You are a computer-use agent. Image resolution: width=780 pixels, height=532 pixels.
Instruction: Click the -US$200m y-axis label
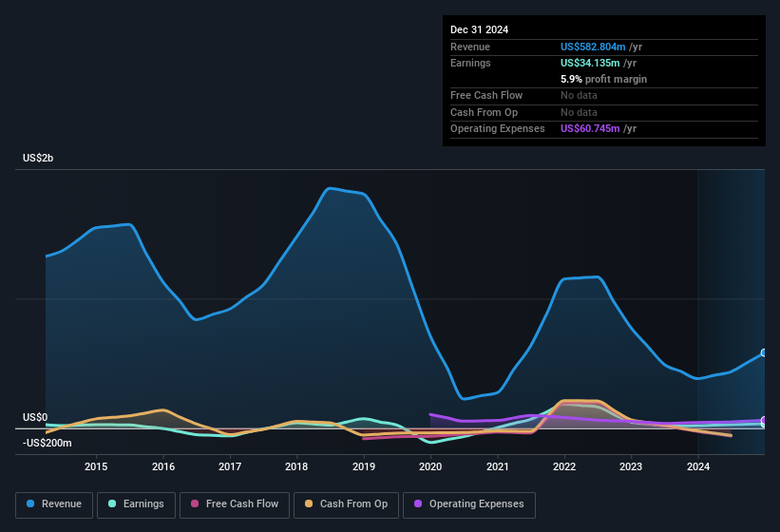[48, 443]
